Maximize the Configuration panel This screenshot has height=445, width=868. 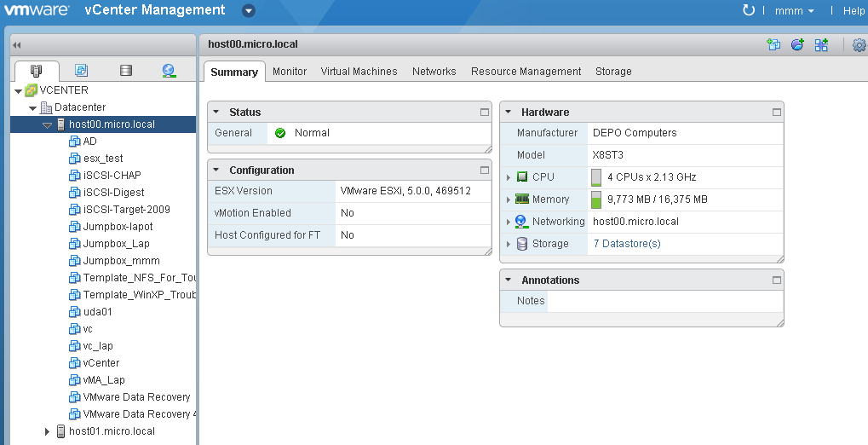(485, 170)
